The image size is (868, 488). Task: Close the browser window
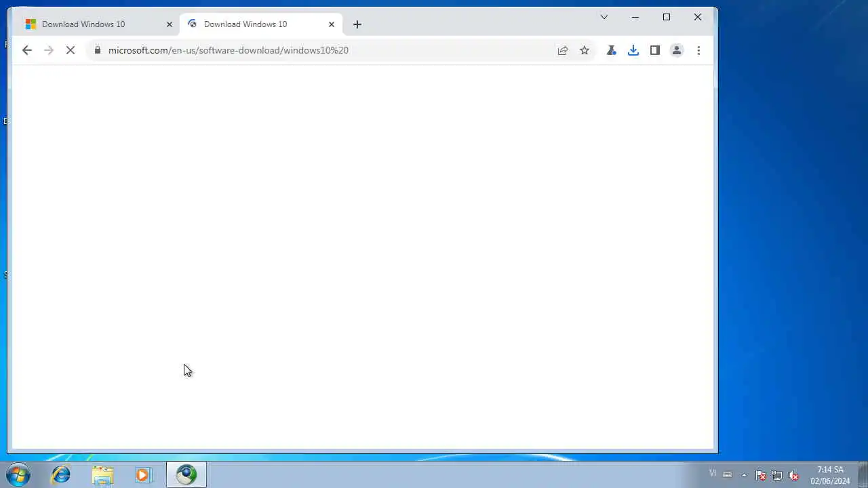click(698, 18)
